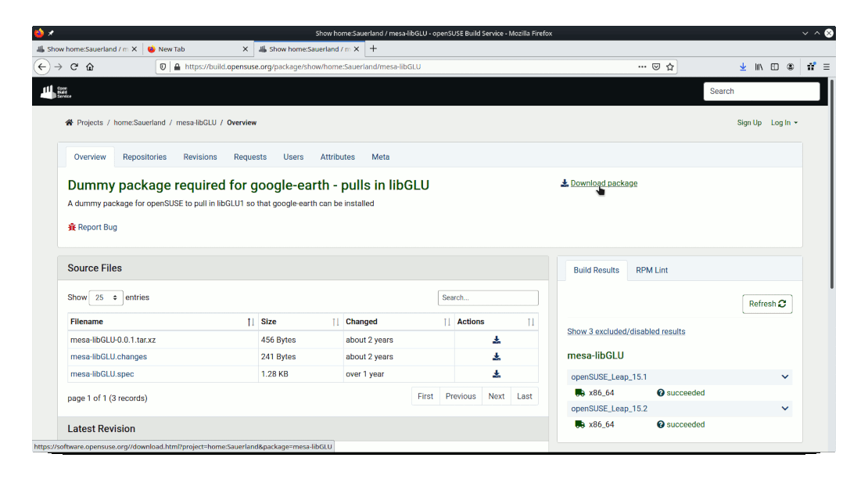The width and height of the screenshot is (868, 490).
Task: Click the bug icon next to Report Bug
Action: pyautogui.click(x=70, y=226)
